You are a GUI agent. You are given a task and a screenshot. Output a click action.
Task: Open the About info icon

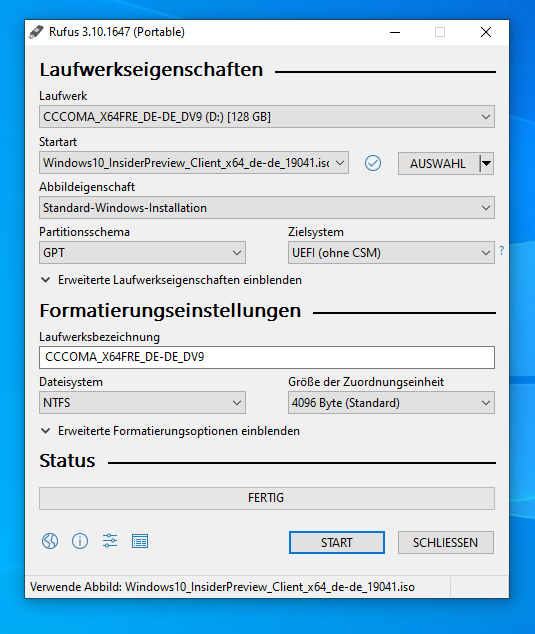click(80, 541)
